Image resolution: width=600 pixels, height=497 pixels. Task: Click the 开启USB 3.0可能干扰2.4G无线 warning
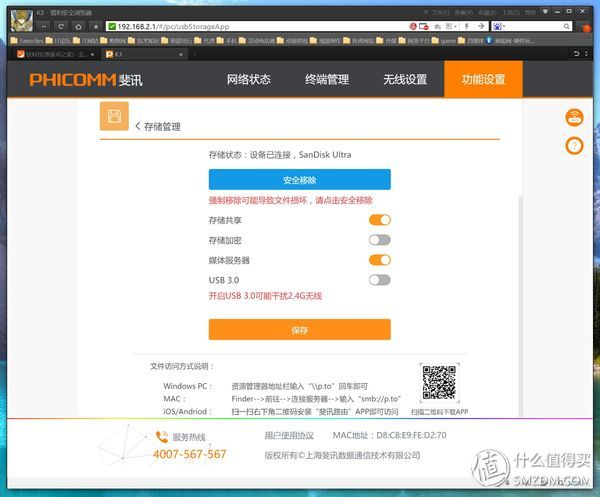point(265,296)
